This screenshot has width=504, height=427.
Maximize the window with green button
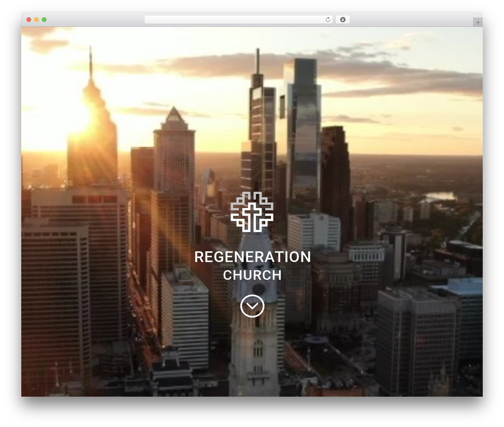click(x=44, y=20)
